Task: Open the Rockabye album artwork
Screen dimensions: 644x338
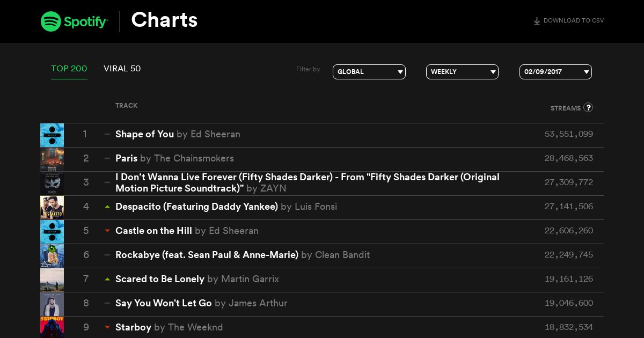Action: pos(52,256)
